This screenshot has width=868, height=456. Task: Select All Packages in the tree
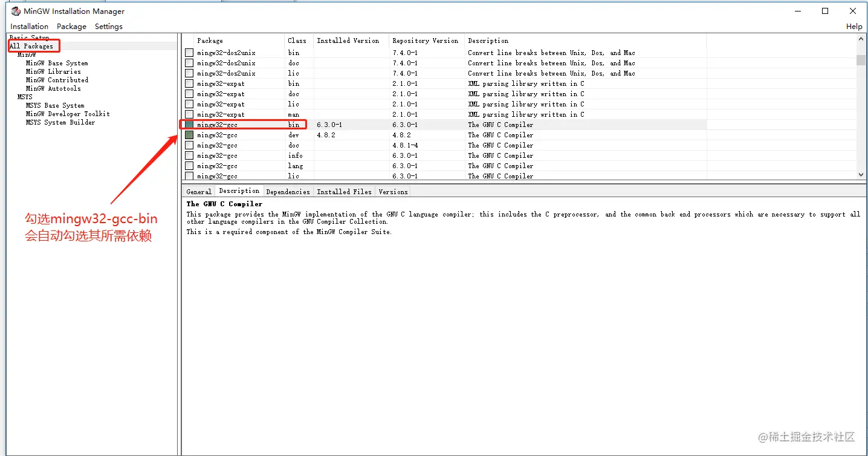click(x=31, y=46)
